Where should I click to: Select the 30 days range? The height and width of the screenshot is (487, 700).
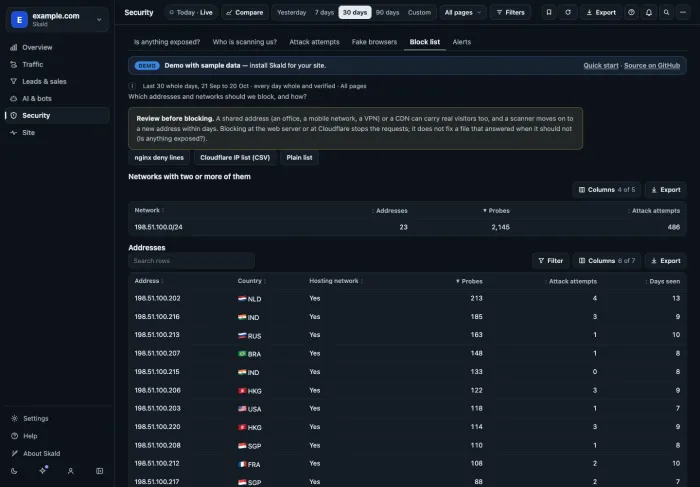[355, 12]
